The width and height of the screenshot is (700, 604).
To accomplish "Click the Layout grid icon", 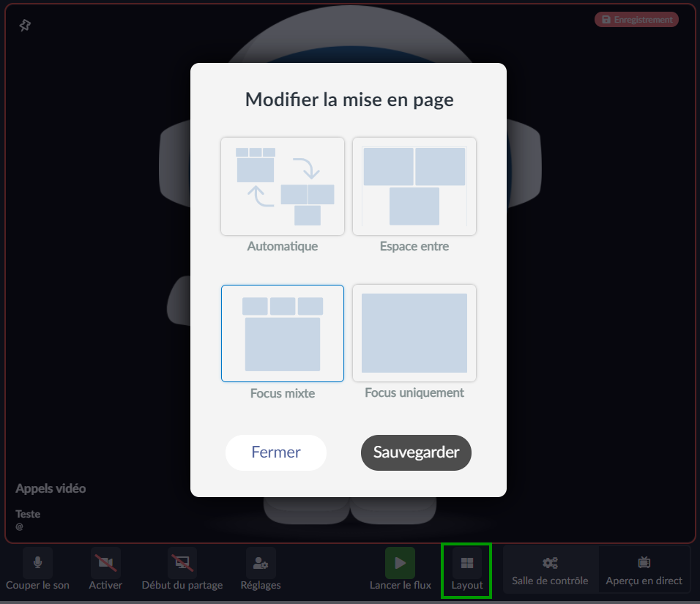I will click(x=467, y=563).
